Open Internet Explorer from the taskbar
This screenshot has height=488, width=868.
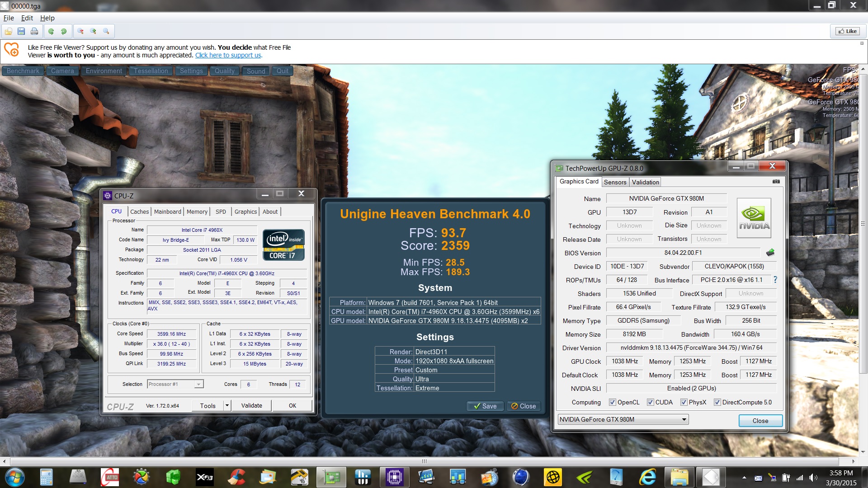(647, 477)
